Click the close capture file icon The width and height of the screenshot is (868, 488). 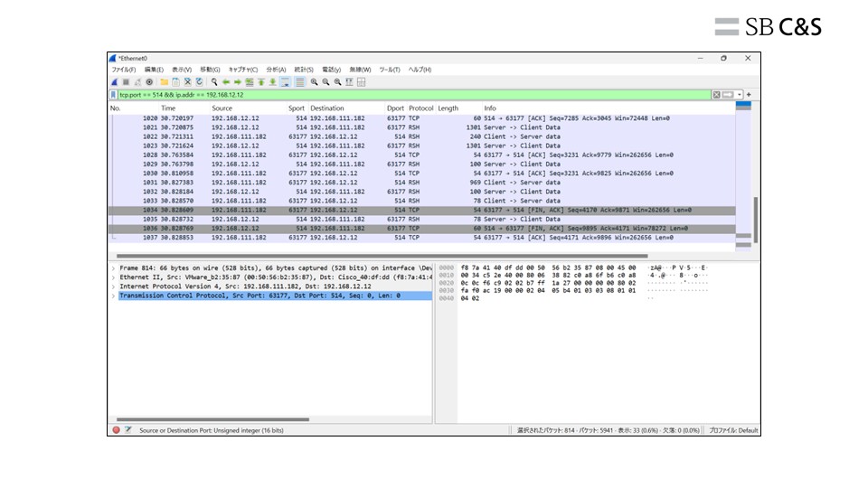pos(188,82)
